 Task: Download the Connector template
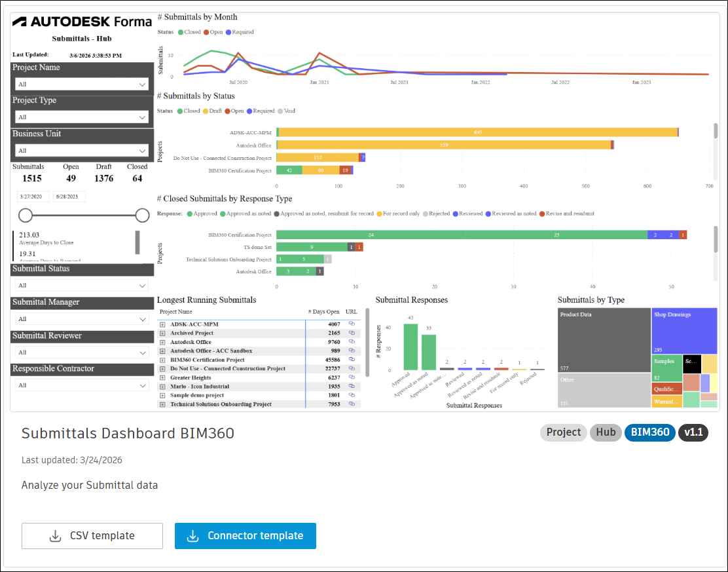245,536
